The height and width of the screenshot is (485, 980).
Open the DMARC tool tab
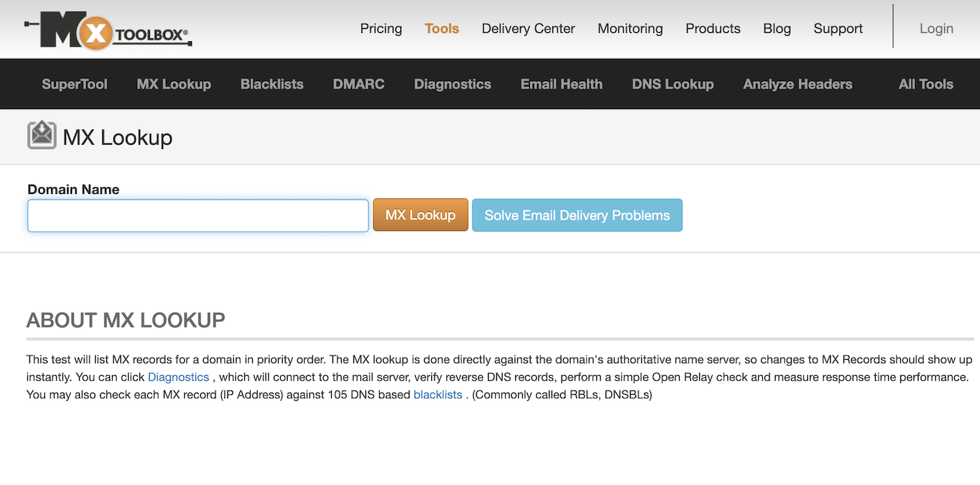pos(358,84)
